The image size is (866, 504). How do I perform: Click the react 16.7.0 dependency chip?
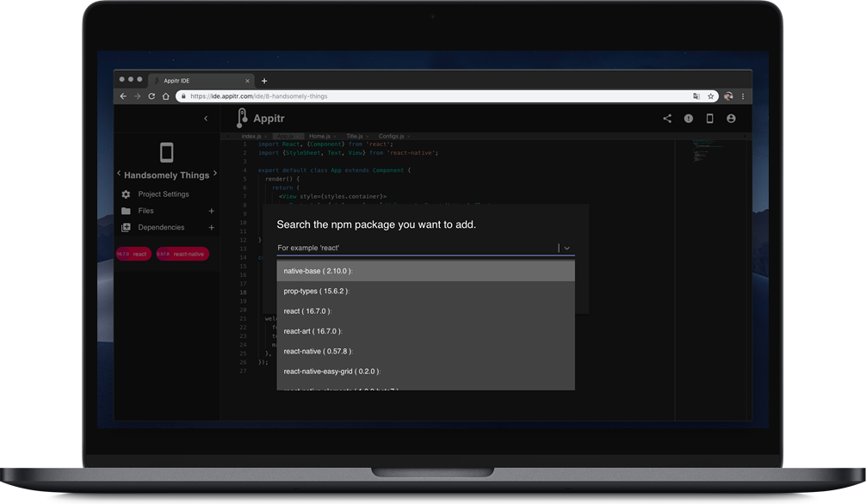click(x=133, y=254)
